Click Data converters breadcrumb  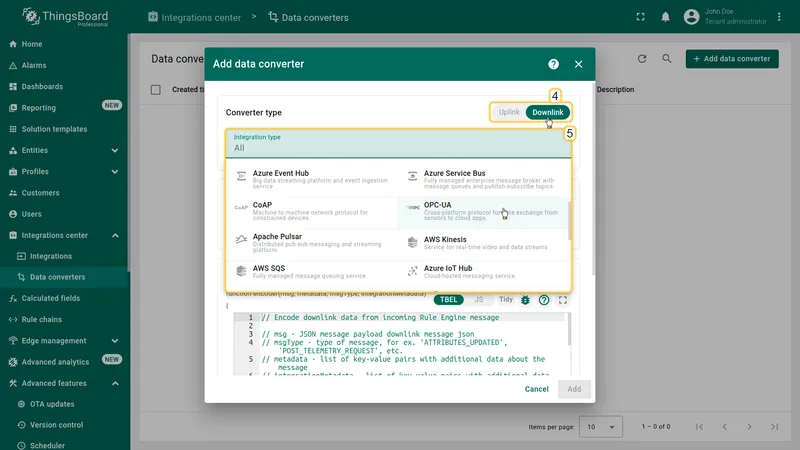click(308, 17)
